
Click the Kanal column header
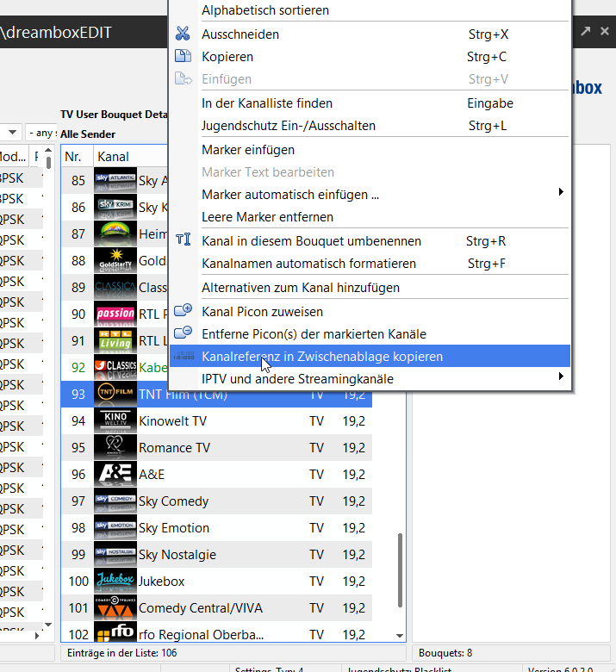pyautogui.click(x=114, y=158)
